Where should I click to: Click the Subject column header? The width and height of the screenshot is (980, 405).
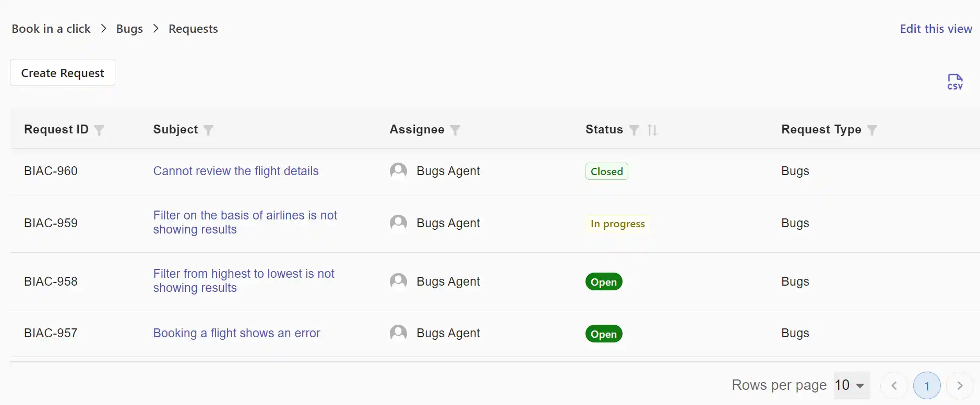point(175,129)
